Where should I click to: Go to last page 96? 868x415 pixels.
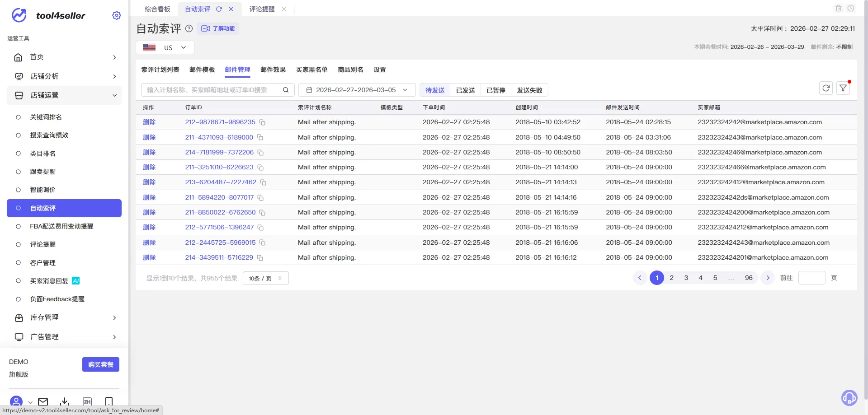click(749, 278)
